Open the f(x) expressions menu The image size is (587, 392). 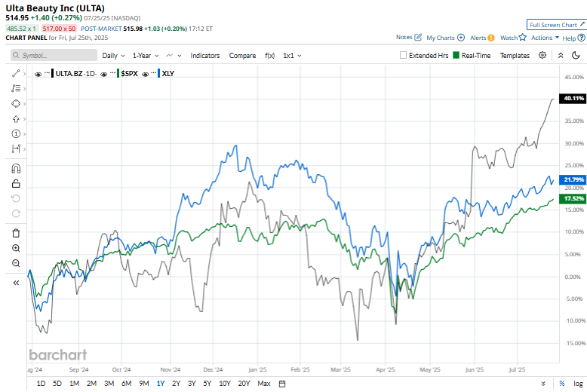269,55
